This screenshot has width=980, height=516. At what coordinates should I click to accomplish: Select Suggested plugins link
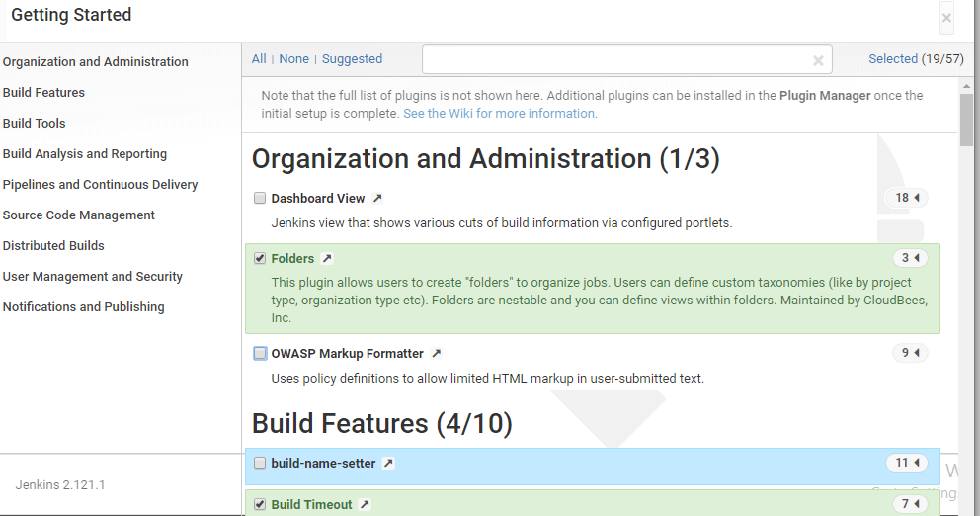point(352,59)
